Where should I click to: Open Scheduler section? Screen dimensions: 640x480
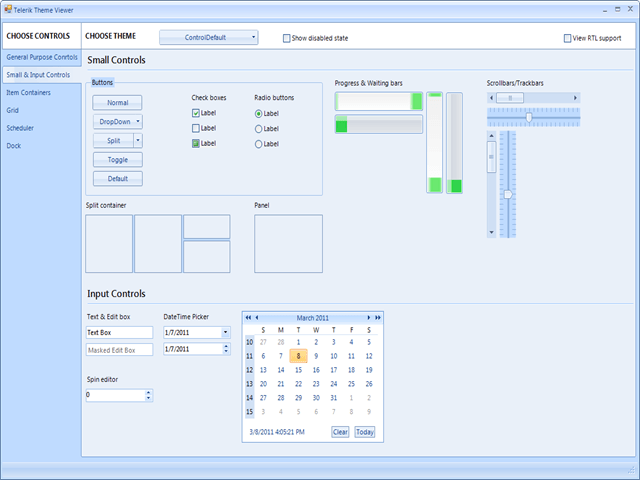[x=20, y=128]
